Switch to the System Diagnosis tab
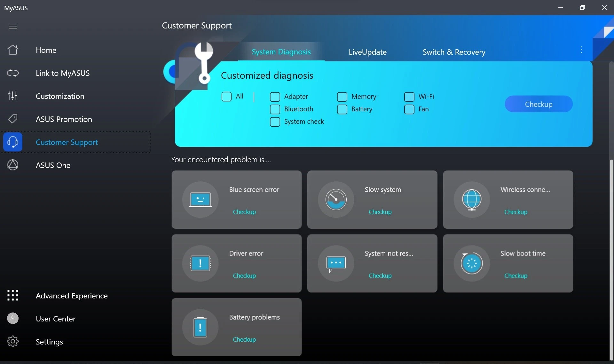The height and width of the screenshot is (364, 614). (281, 52)
